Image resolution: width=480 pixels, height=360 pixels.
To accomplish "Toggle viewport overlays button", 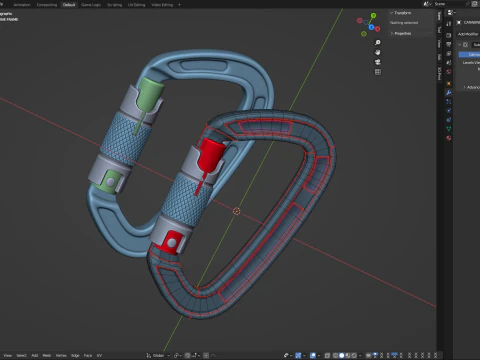I will coord(313,355).
